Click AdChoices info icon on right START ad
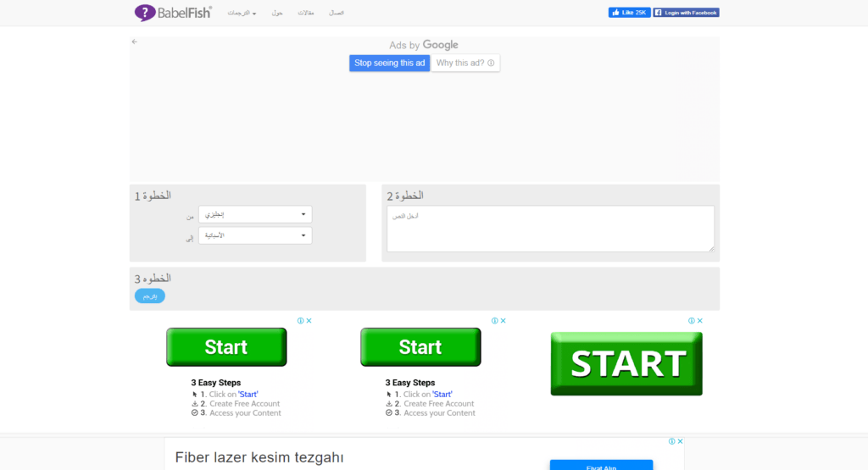The width and height of the screenshot is (868, 470). pos(692,321)
